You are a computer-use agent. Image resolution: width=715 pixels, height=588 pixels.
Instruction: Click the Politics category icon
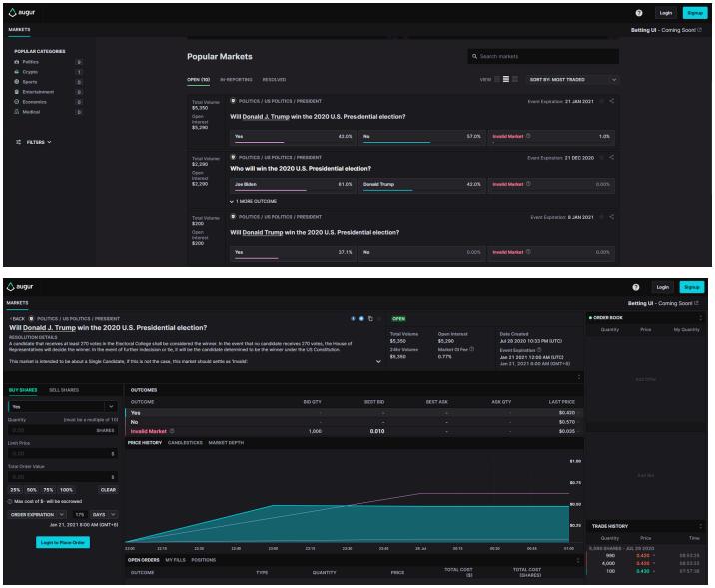(x=16, y=62)
